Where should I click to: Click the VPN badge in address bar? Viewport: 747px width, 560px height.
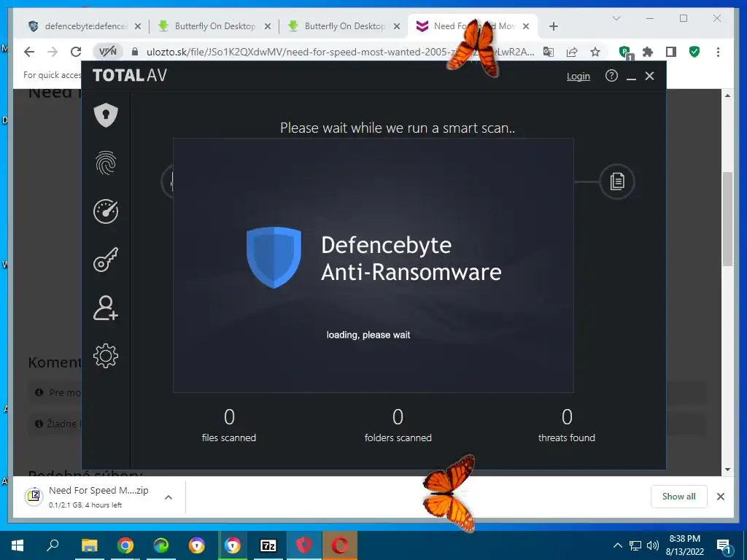pos(108,52)
